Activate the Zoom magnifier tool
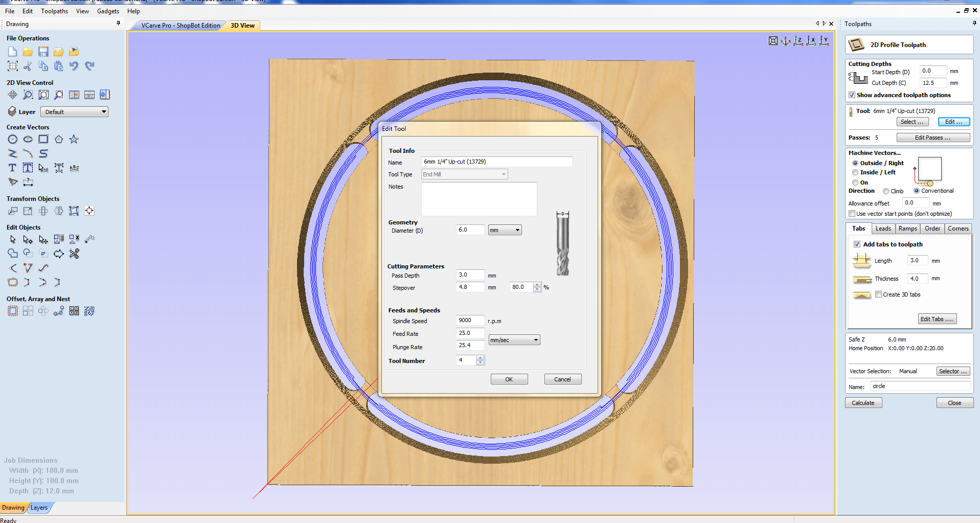Screen dimensions: 980x523 tap(28, 95)
